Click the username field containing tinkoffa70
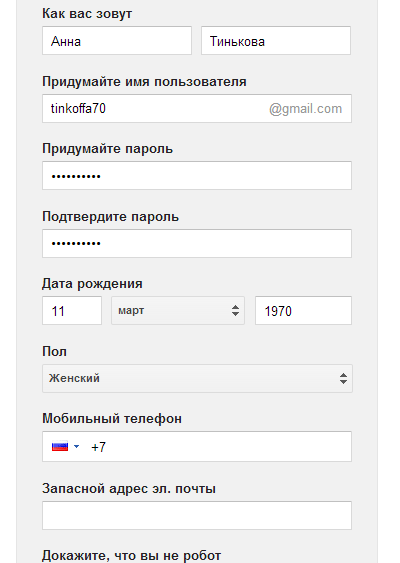 click(x=197, y=108)
